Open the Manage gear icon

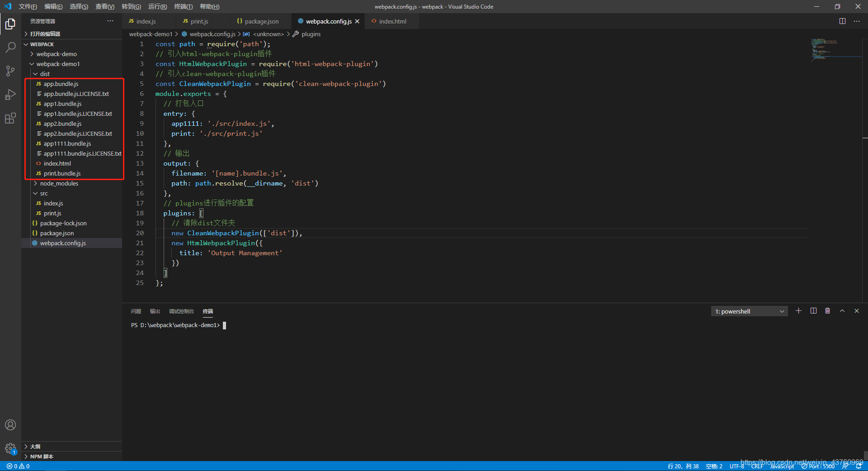[x=10, y=449]
